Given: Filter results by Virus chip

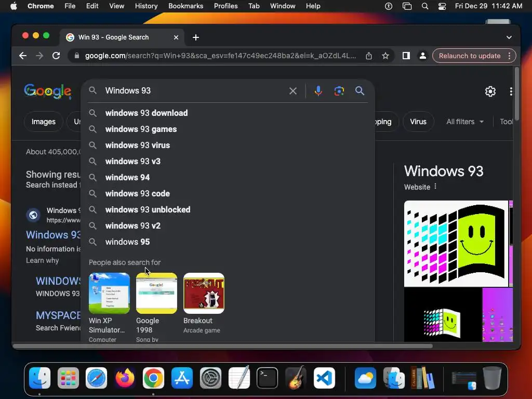Looking at the screenshot, I should [x=418, y=122].
